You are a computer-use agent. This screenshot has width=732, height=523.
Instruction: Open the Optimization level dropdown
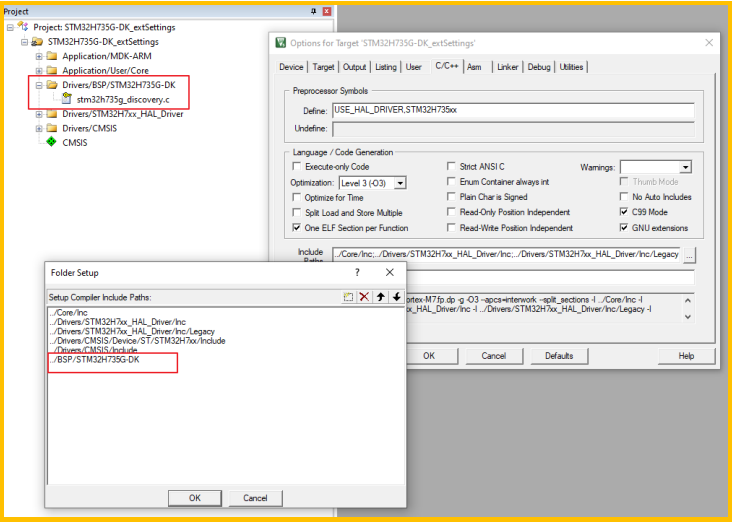400,183
